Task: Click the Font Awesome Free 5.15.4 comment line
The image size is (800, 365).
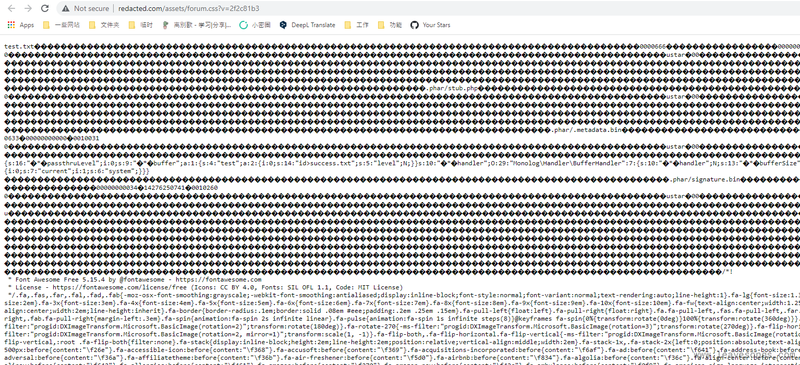Action: tap(135, 280)
